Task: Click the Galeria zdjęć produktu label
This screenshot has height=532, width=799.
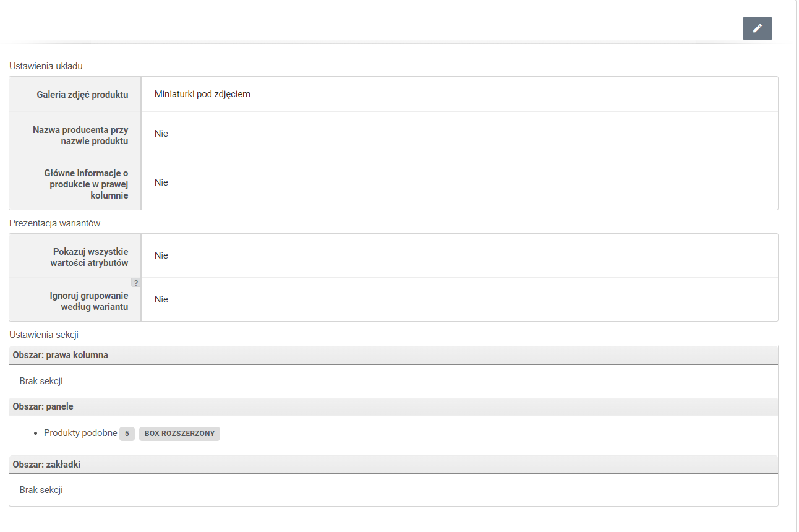Action: click(x=82, y=95)
